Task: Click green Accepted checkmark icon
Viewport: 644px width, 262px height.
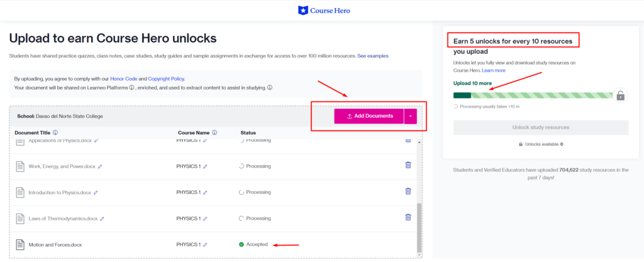Action: 241,244
